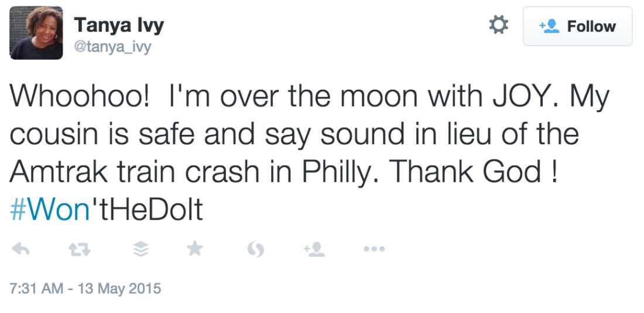Click the word "Amtrak" in the tweet
The width and height of the screenshot is (644, 313).
[59, 172]
